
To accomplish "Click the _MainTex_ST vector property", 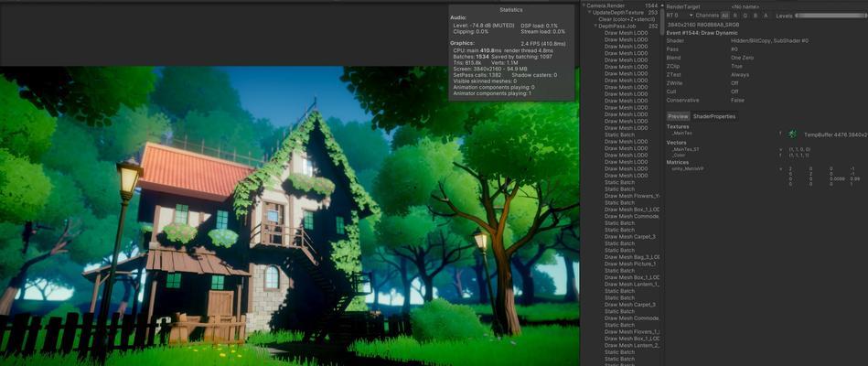I will coord(686,149).
